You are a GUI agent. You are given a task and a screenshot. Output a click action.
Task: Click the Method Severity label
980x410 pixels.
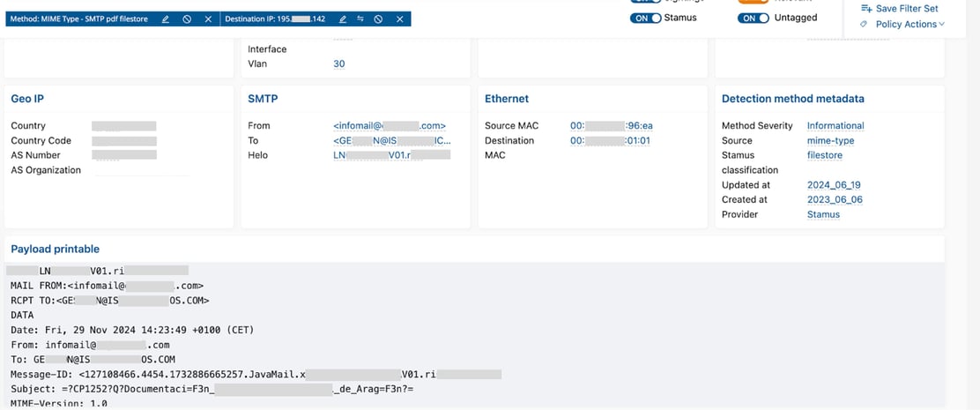point(757,125)
